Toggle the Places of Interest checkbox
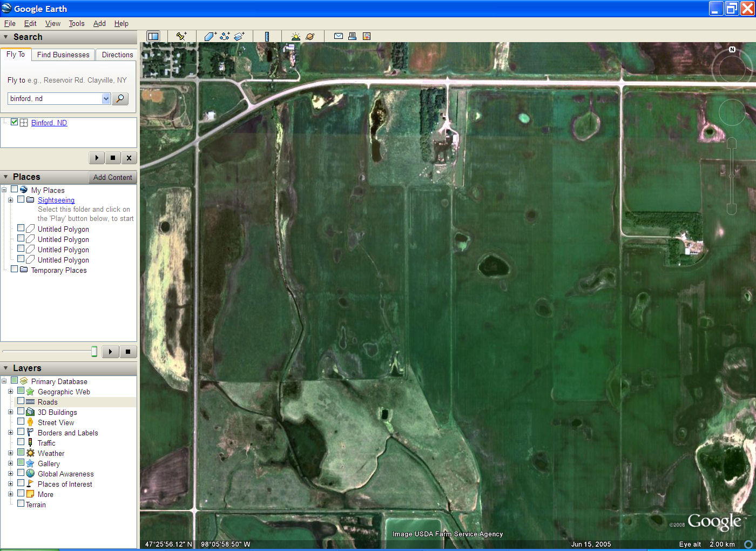The width and height of the screenshot is (756, 551). (21, 483)
